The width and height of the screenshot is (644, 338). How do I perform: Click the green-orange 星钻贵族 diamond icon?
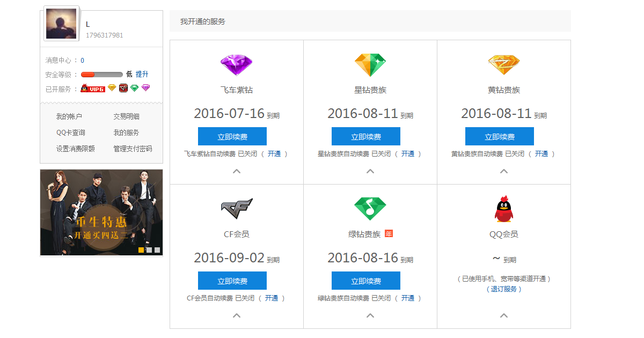coord(370,65)
